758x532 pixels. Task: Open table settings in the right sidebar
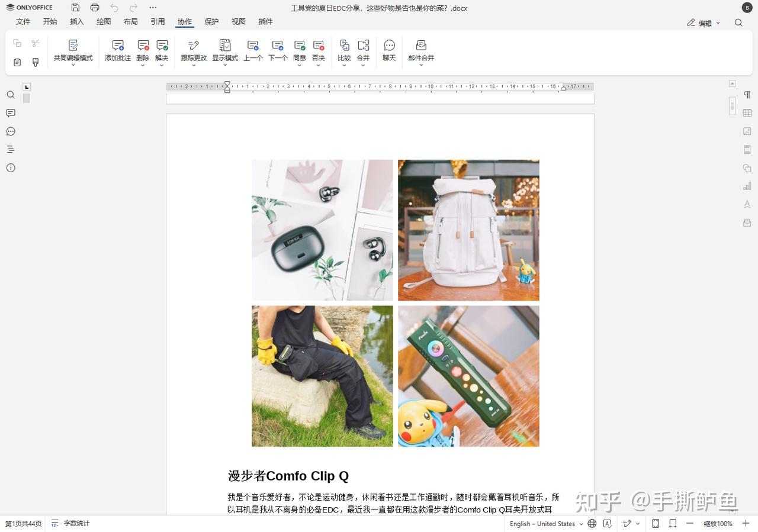pyautogui.click(x=747, y=113)
